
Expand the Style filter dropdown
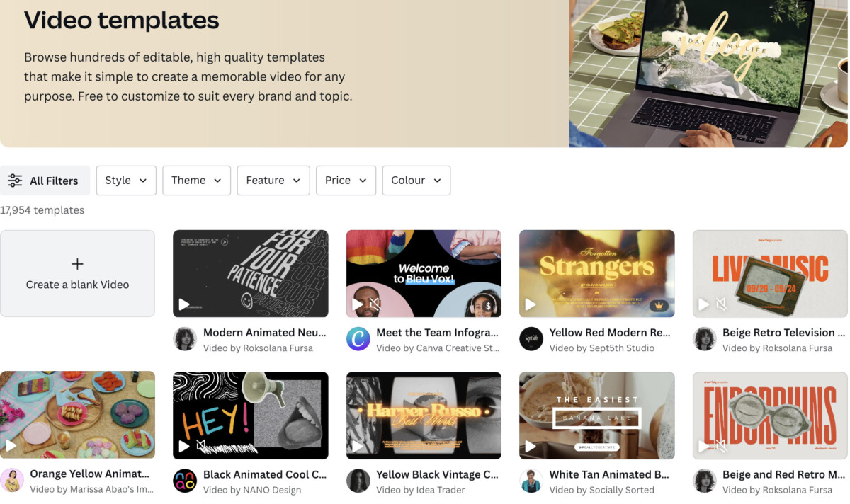[126, 181]
